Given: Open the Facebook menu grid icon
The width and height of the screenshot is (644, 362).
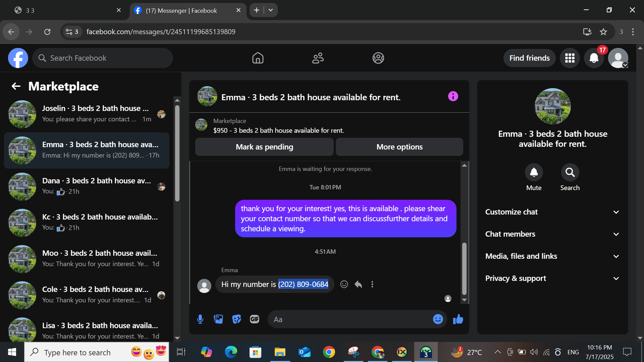Looking at the screenshot, I should [x=570, y=58].
